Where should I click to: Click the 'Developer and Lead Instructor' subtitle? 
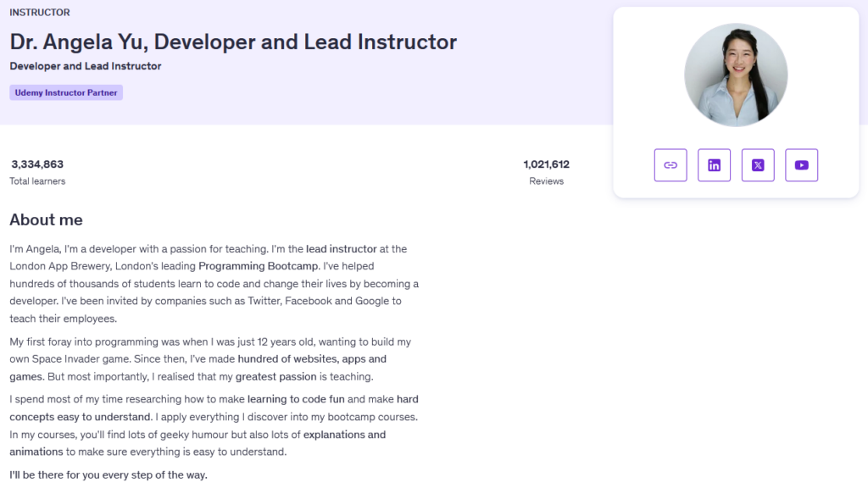tap(85, 65)
